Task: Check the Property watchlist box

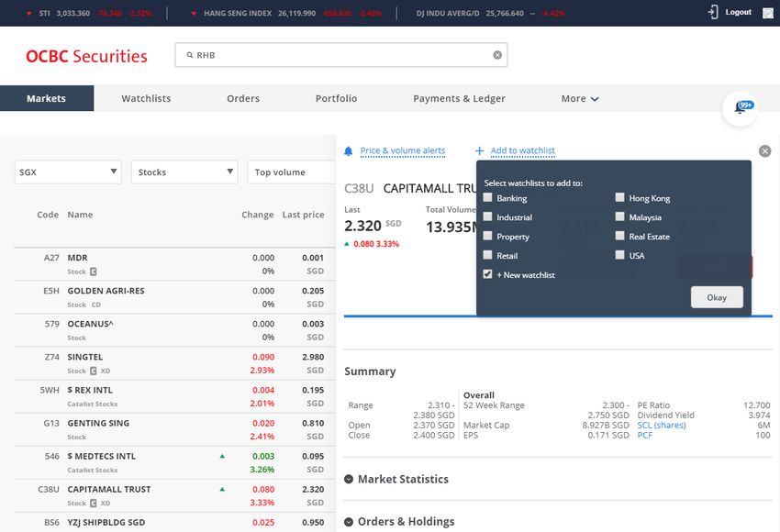Action: pyautogui.click(x=487, y=236)
